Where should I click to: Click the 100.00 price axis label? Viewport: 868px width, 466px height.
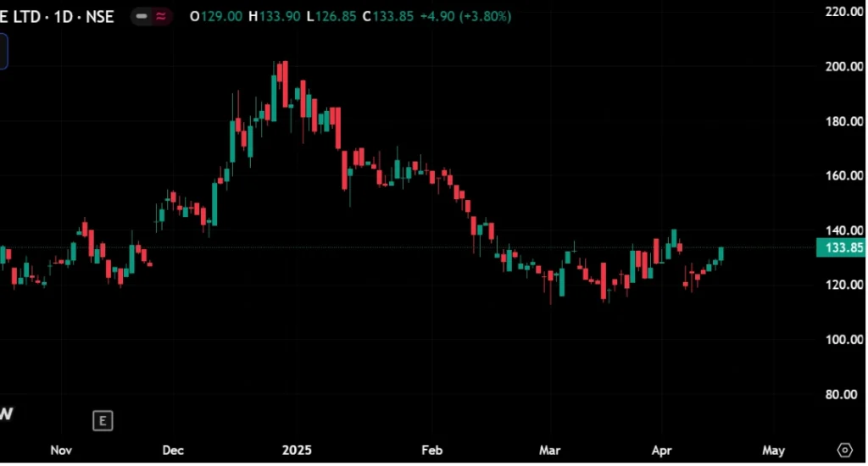click(844, 339)
